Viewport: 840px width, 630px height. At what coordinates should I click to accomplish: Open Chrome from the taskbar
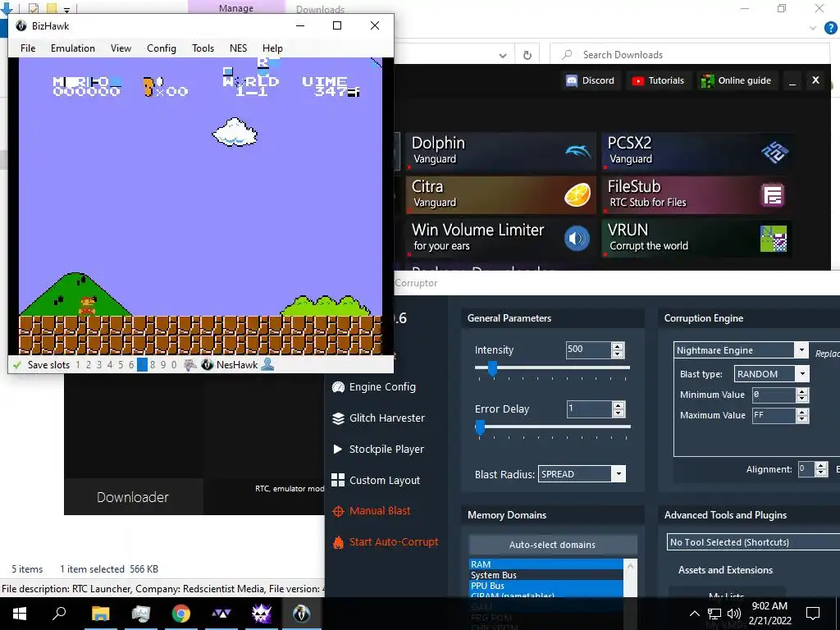click(181, 614)
